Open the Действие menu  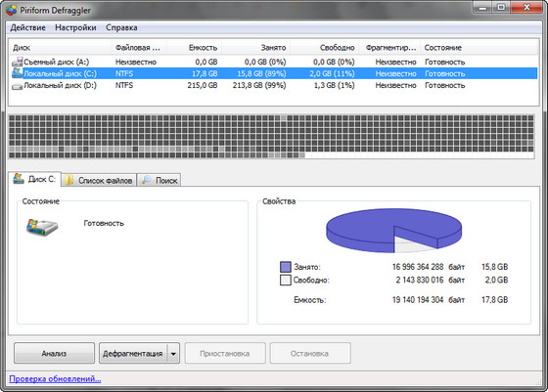point(28,27)
